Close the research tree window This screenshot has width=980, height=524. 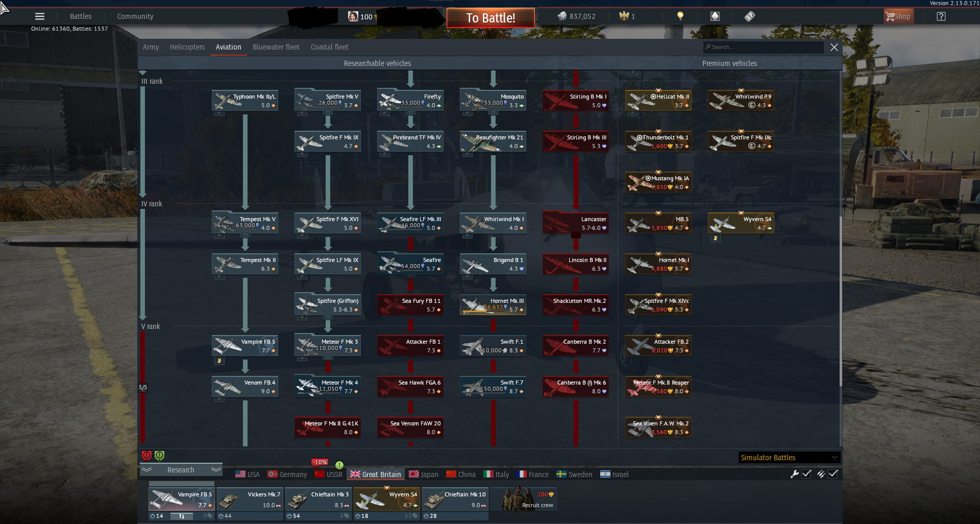tap(834, 47)
